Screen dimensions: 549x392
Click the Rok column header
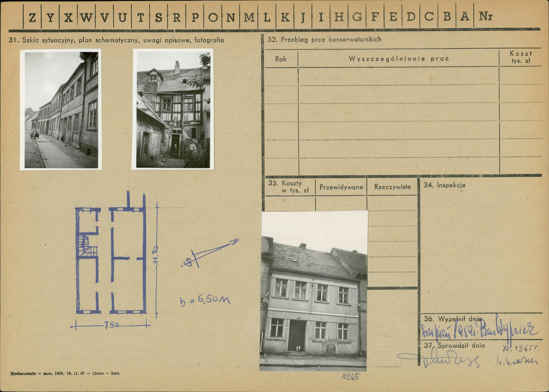281,59
